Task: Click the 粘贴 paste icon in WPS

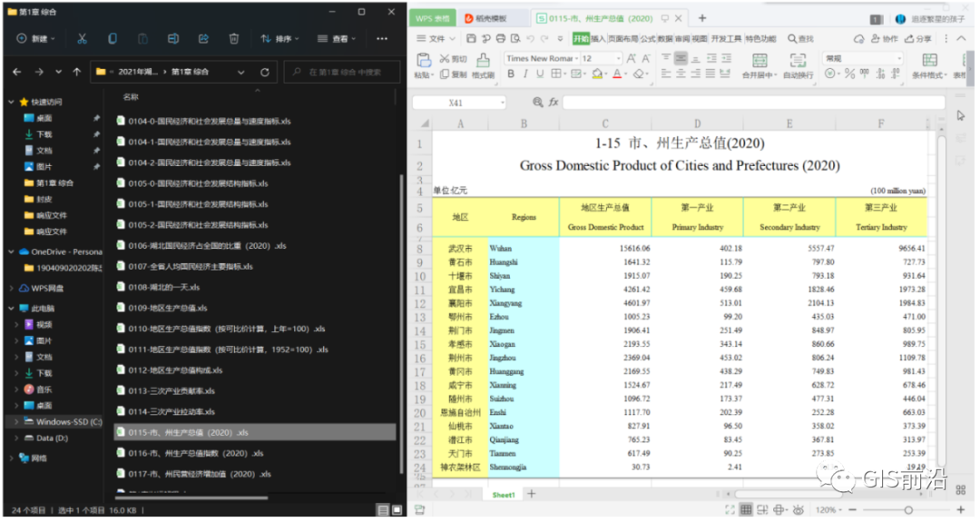Action: click(x=424, y=60)
